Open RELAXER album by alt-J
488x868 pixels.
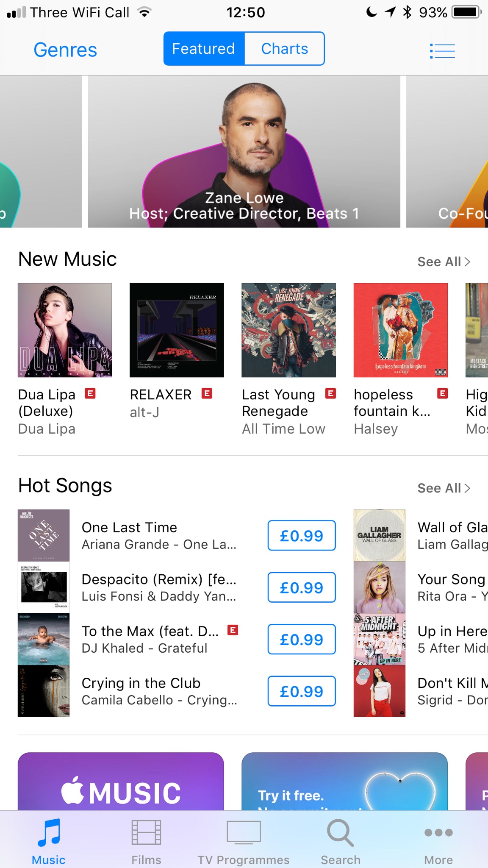pos(177,330)
